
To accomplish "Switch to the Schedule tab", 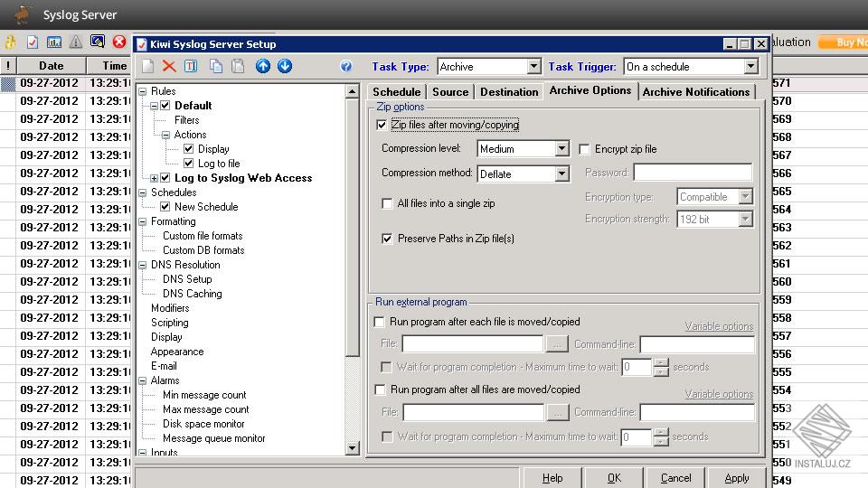I will pyautogui.click(x=396, y=92).
